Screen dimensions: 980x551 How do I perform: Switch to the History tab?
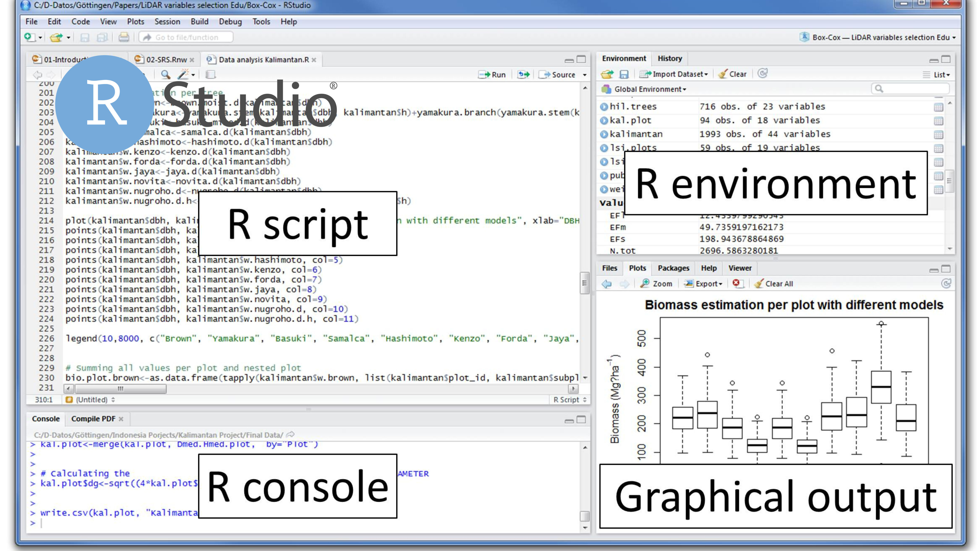[670, 59]
